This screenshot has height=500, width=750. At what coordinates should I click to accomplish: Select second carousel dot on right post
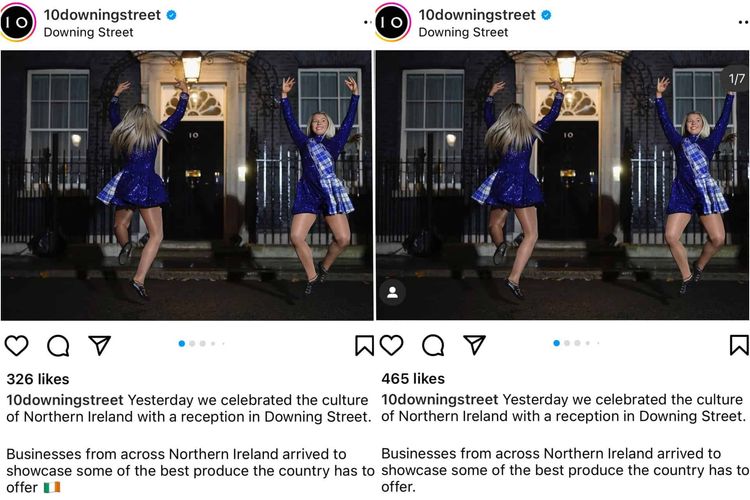click(x=567, y=343)
